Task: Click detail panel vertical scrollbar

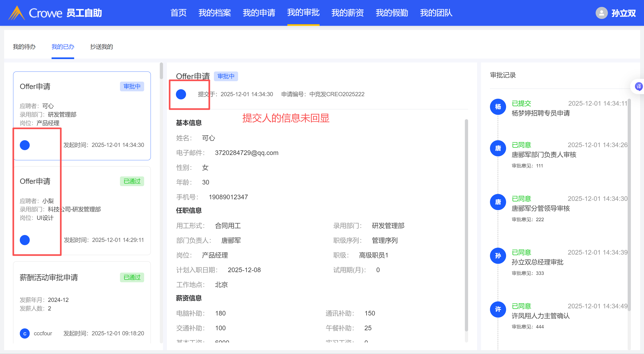Action: (x=466, y=225)
